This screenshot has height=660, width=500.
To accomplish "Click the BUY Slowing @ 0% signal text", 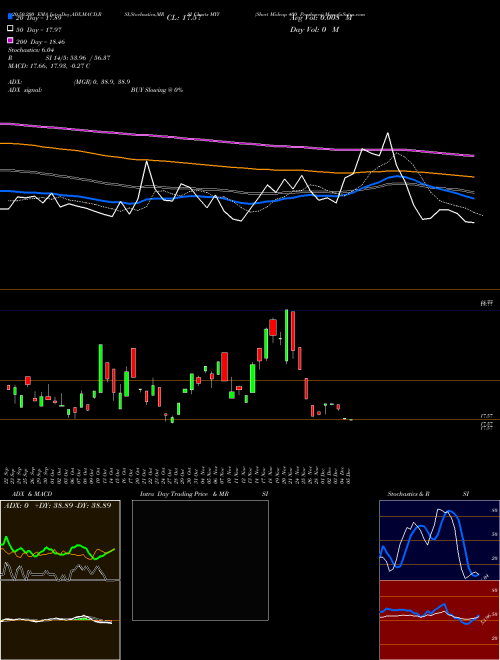I will click(157, 90).
